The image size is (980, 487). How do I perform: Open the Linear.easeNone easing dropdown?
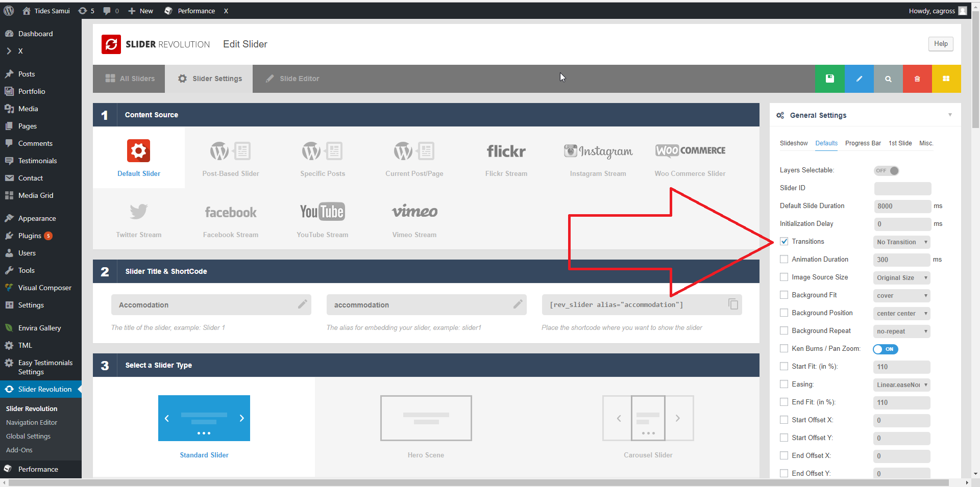point(902,385)
